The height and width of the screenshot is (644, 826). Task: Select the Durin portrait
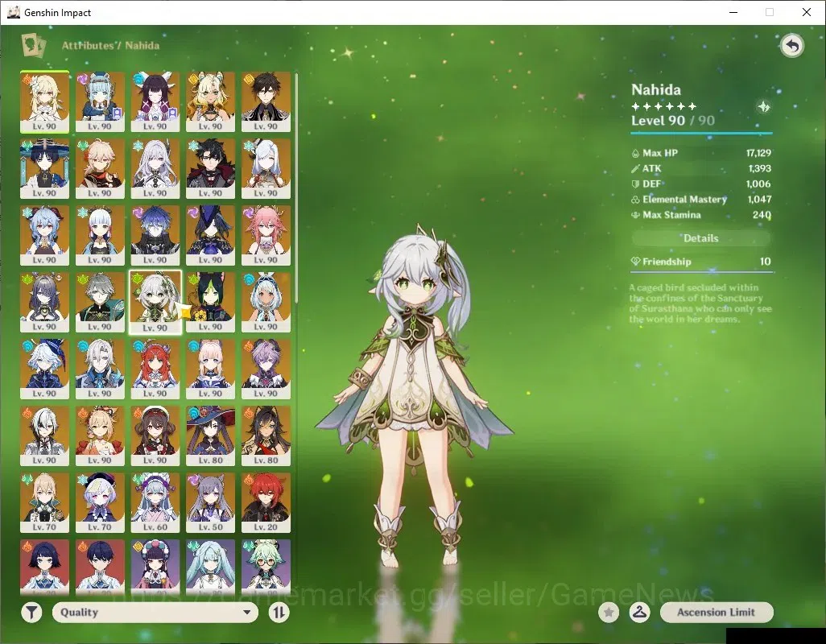tap(266, 369)
